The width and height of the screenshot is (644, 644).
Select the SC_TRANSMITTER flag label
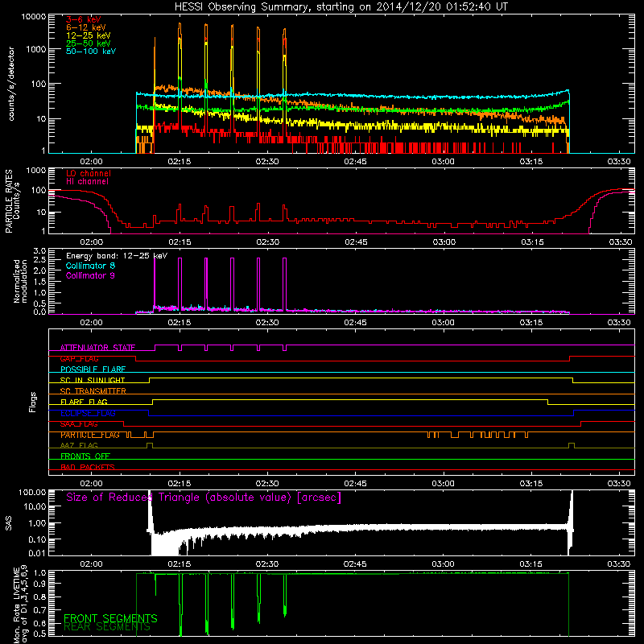[93, 391]
